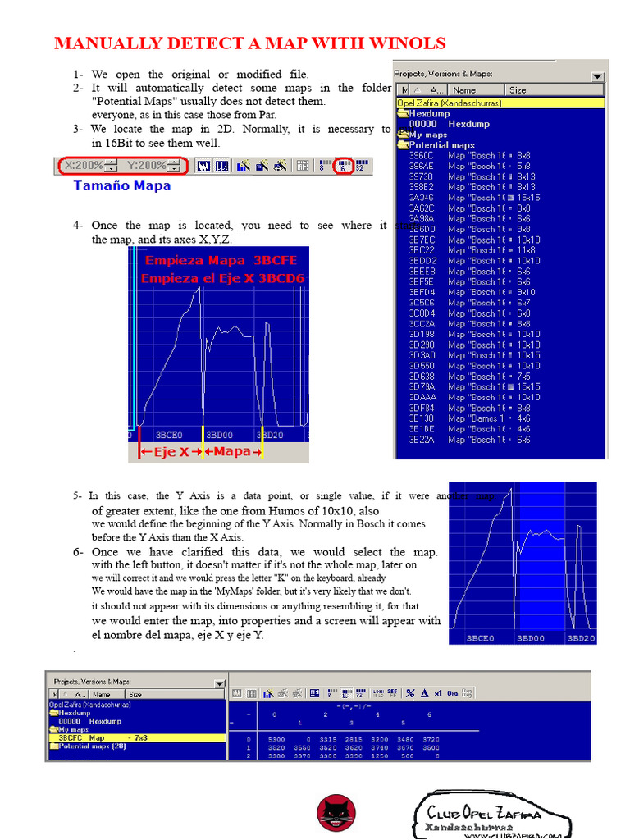Increase the X:200% zoom with the up arrow
630x840 pixels.
111,162
